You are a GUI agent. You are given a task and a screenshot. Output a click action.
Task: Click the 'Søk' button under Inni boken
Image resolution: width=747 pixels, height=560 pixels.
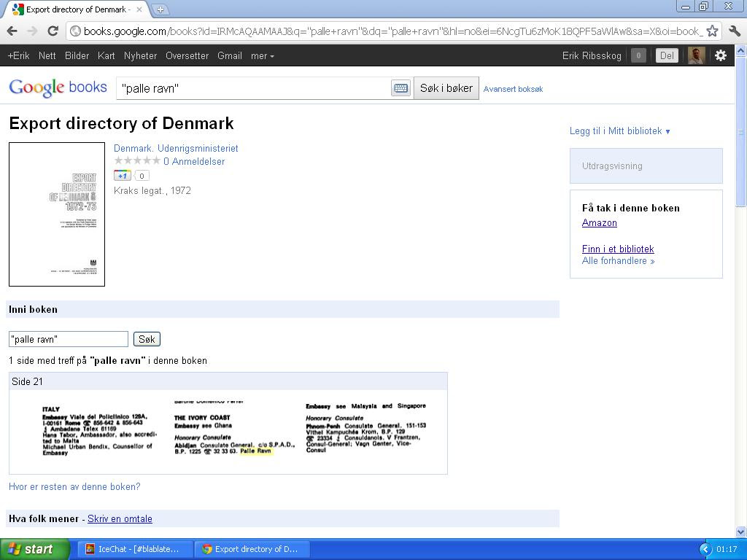147,339
